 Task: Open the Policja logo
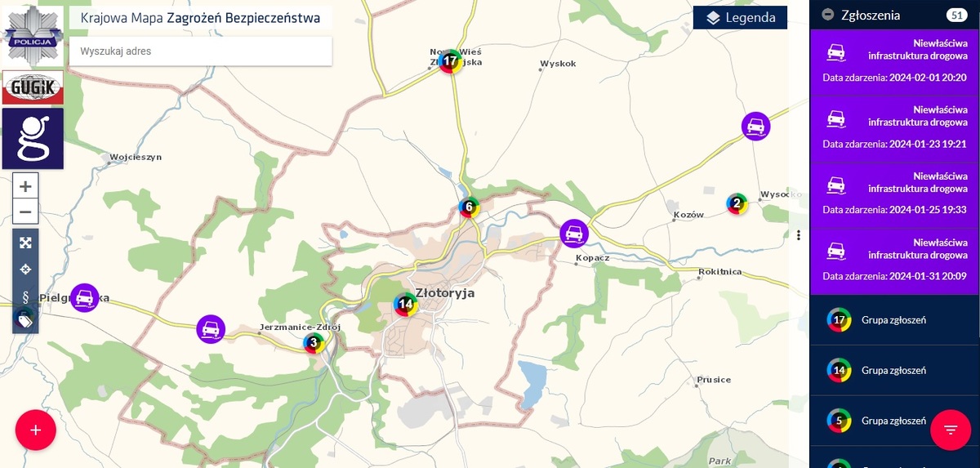click(x=33, y=33)
